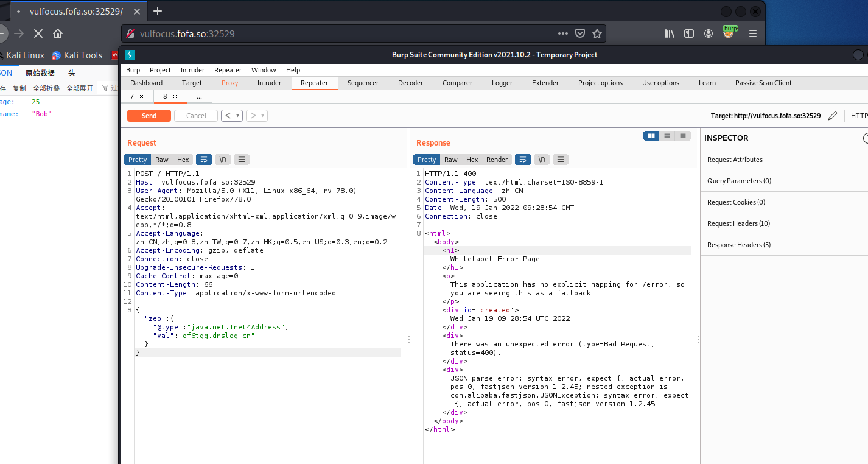Select Raw view in Response panel
The width and height of the screenshot is (868, 464).
(451, 160)
